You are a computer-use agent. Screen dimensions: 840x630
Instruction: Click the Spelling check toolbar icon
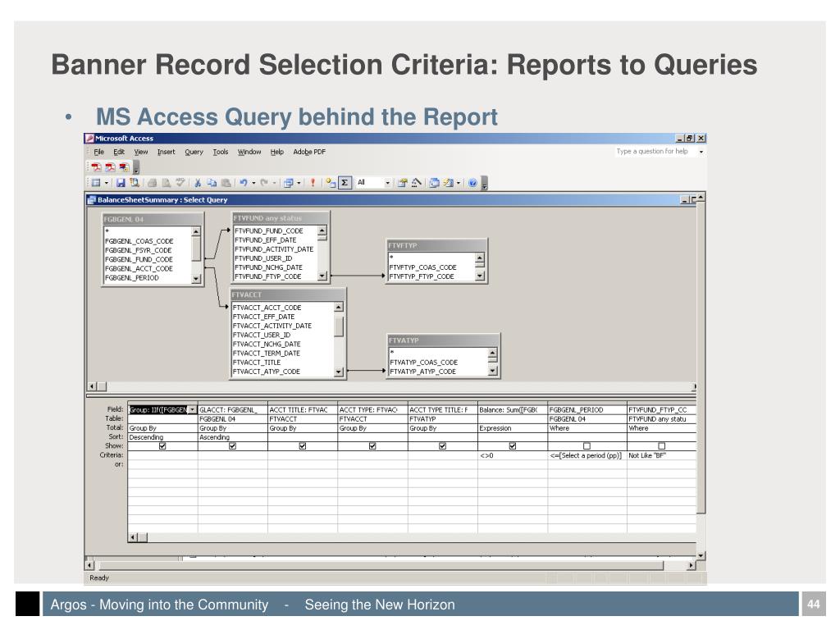coord(180,183)
